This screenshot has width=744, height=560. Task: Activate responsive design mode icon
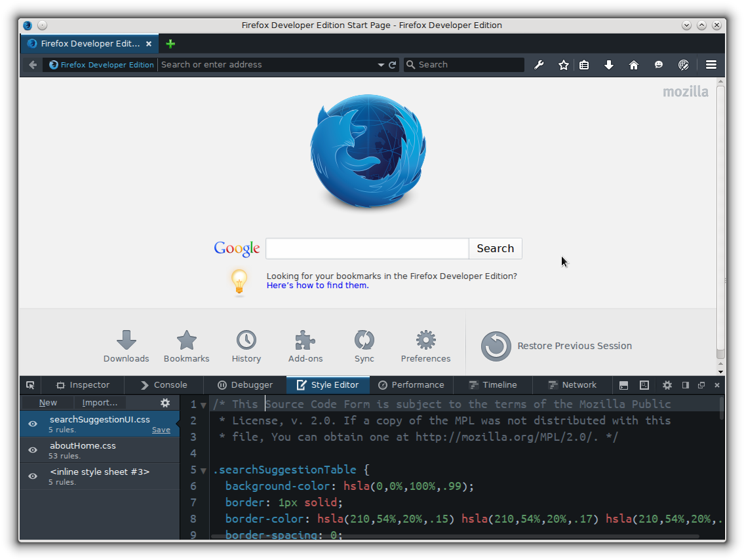pos(644,385)
